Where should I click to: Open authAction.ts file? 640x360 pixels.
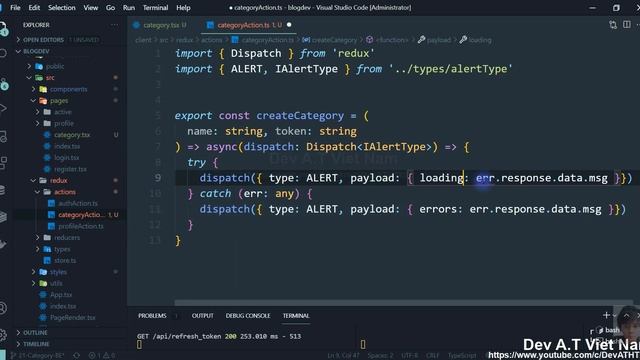point(78,203)
